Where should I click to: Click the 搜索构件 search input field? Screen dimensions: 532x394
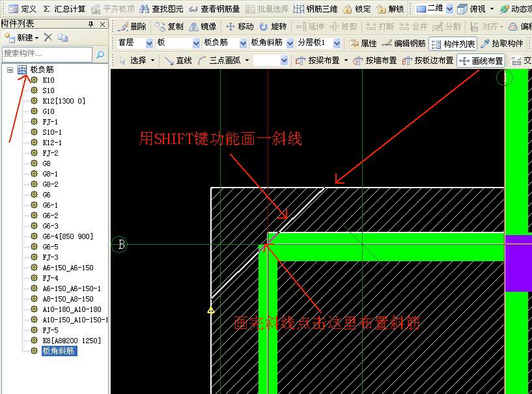48,54
